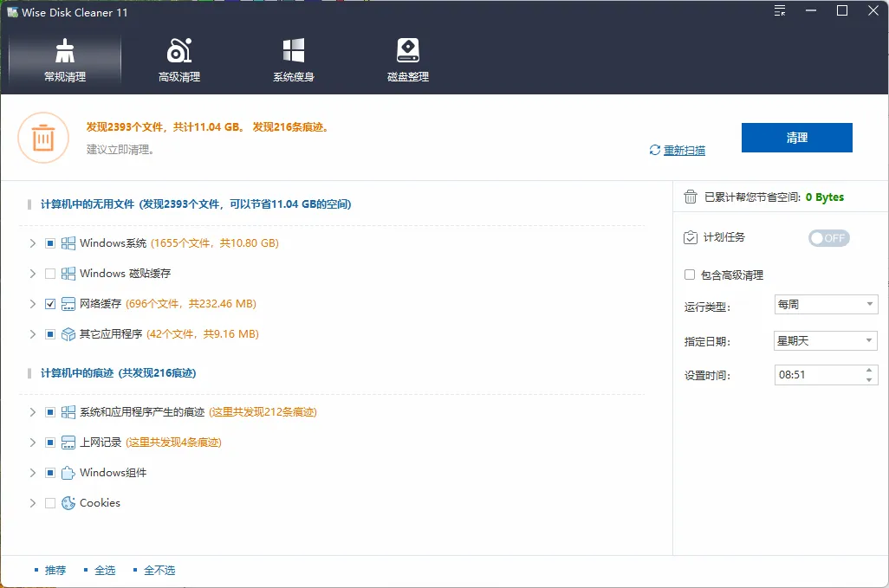The image size is (889, 588).
Task: Increase the 设置时间 value with the stepper
Action: pyautogui.click(x=869, y=371)
